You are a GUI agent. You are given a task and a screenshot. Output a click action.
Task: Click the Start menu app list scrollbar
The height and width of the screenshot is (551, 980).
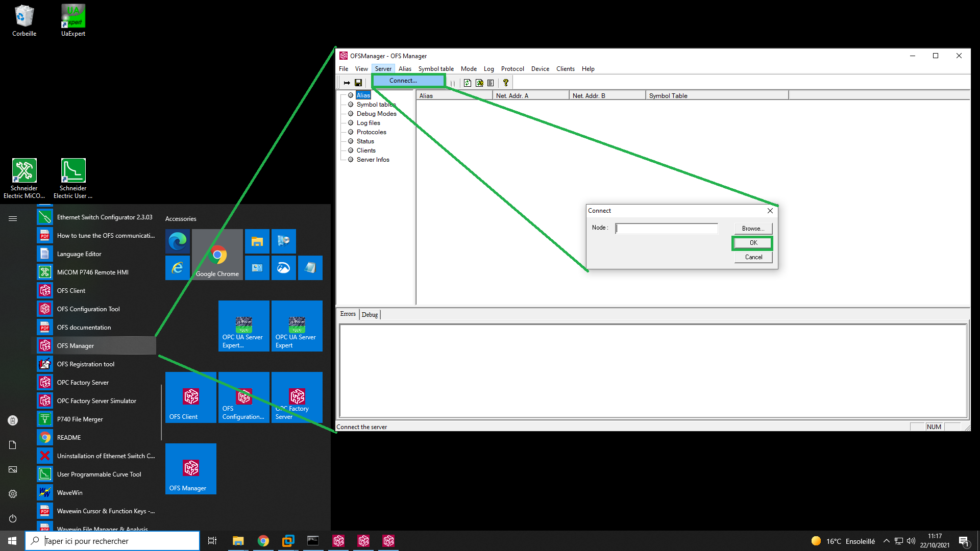(x=161, y=412)
